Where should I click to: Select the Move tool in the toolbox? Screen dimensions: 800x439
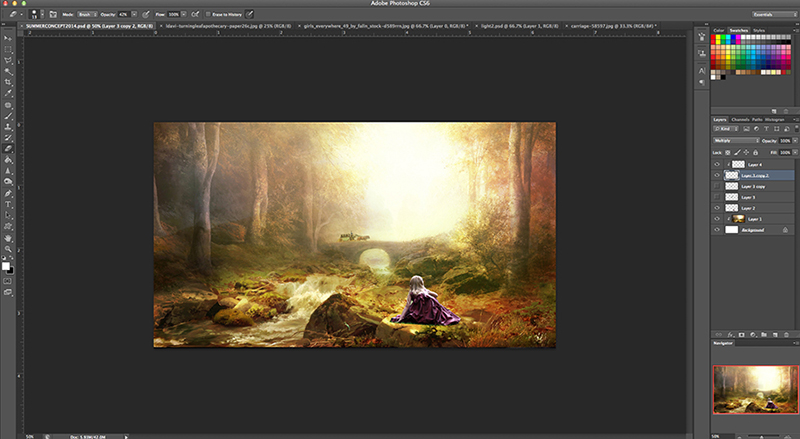point(8,36)
